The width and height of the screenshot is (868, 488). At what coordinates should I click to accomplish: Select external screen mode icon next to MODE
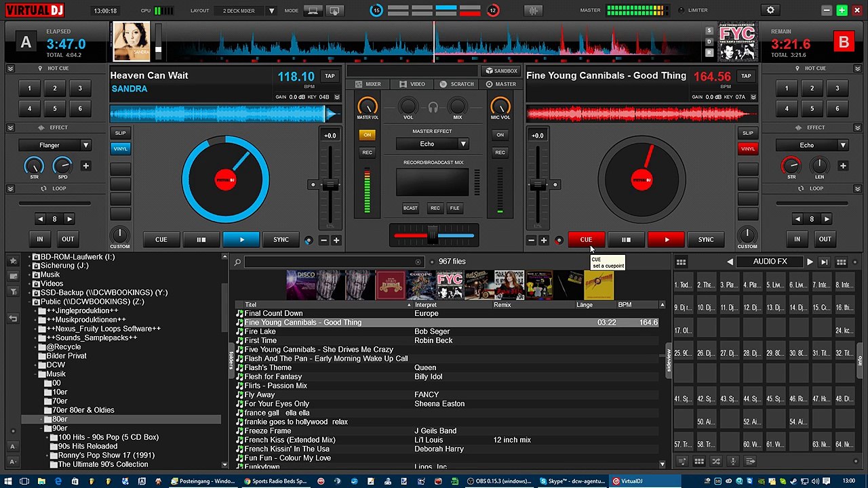(334, 11)
